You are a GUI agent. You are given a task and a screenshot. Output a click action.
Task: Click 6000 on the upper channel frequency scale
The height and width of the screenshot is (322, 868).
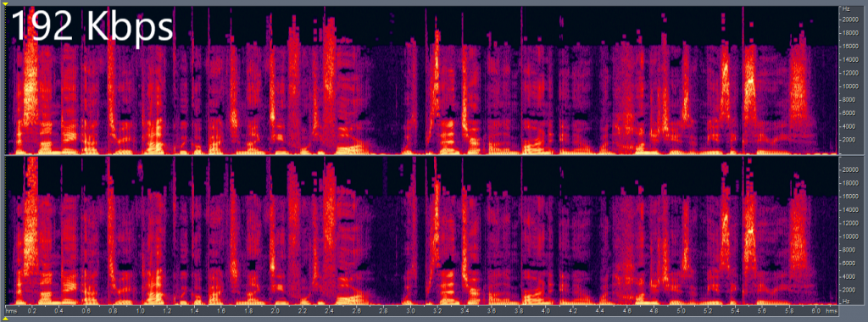click(x=849, y=113)
